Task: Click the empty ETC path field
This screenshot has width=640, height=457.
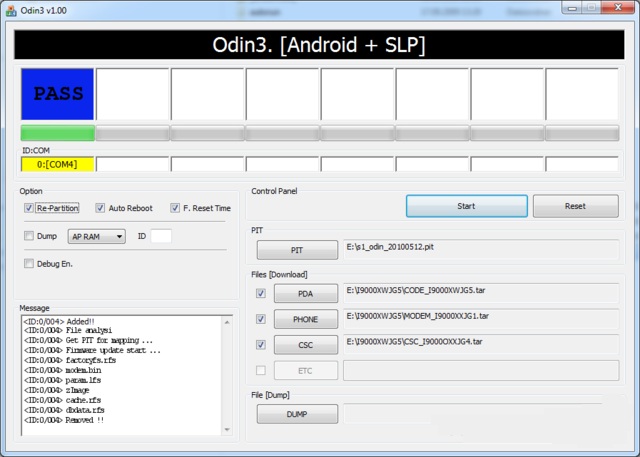Action: (x=481, y=370)
